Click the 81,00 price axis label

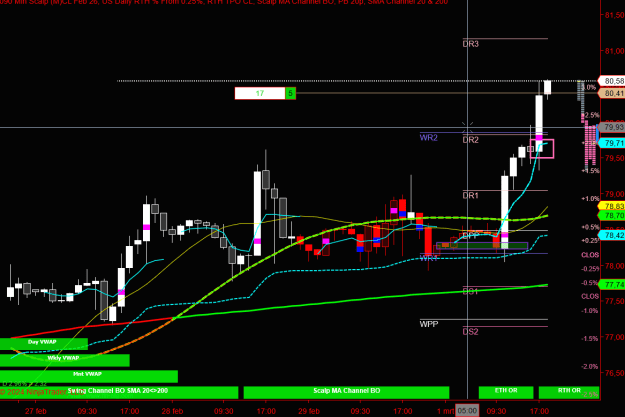coord(615,51)
